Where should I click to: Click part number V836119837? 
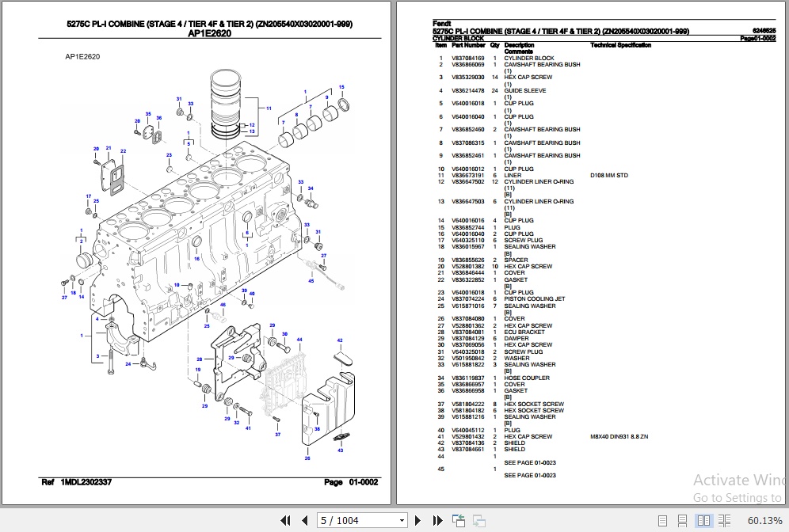(467, 378)
